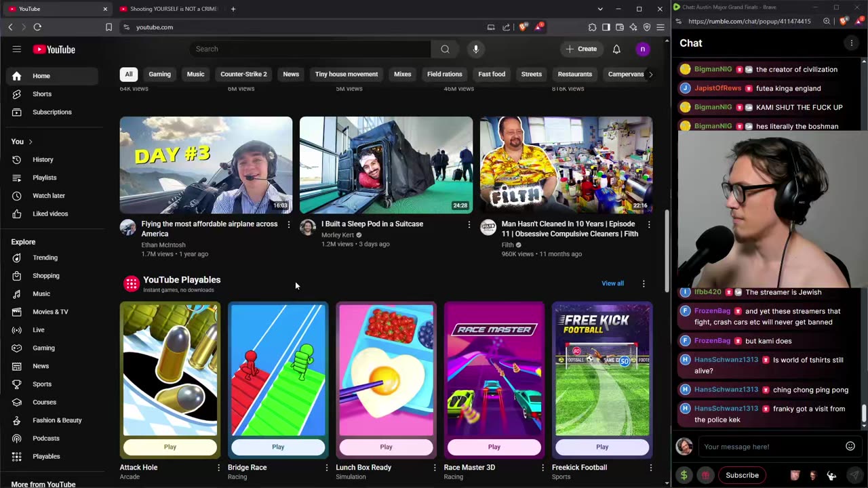868x488 pixels.
Task: Open the notifications bell
Action: coord(616,49)
